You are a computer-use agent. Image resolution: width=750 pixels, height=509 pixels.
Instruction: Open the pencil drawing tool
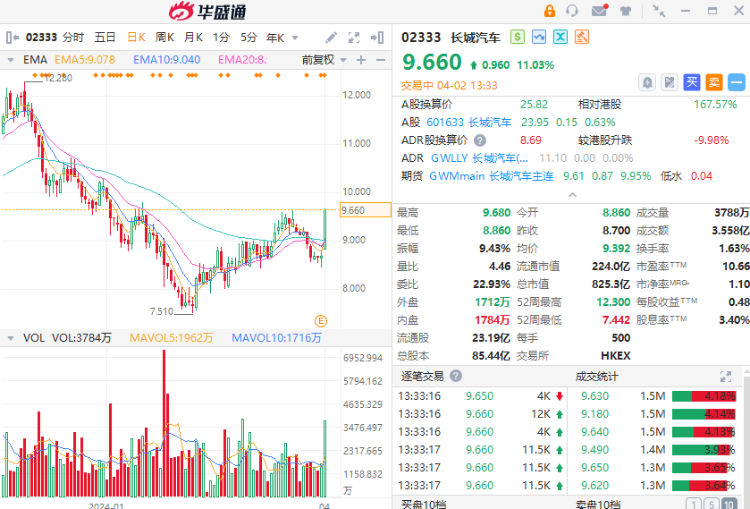click(331, 37)
